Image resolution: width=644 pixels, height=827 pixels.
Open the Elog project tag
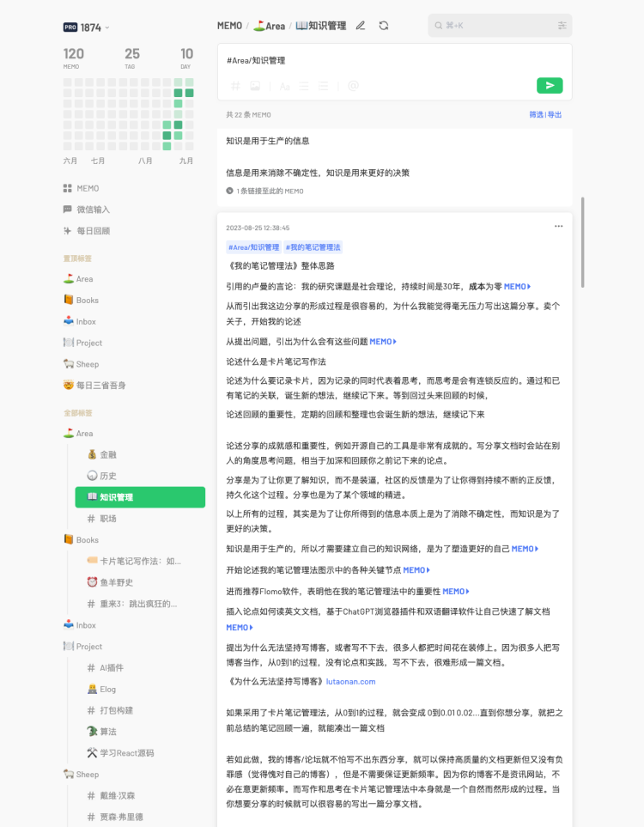(101, 689)
